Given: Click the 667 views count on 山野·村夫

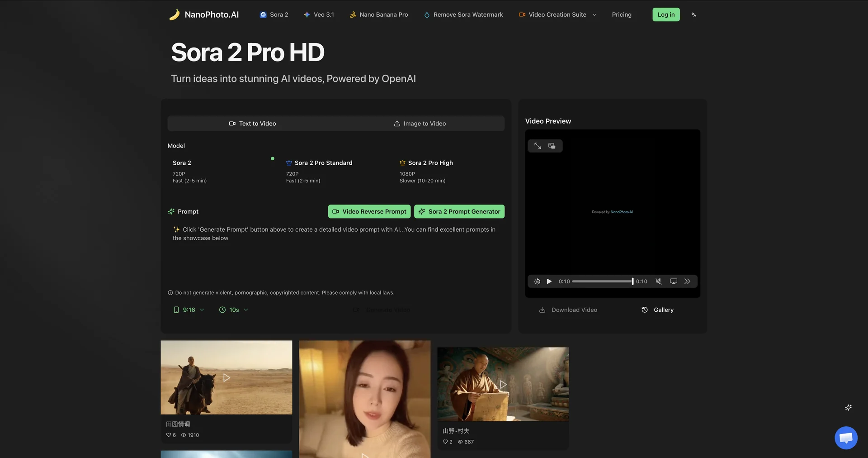Looking at the screenshot, I should click(x=466, y=442).
